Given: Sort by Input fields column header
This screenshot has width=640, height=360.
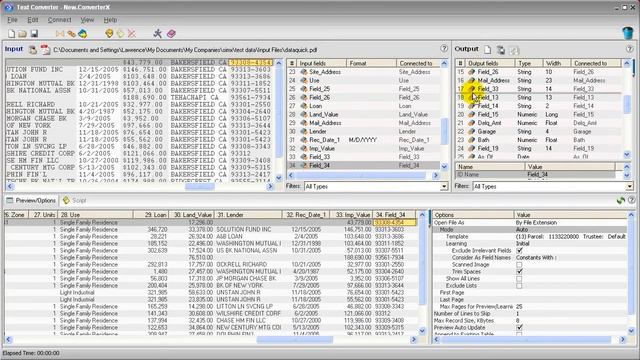Looking at the screenshot, I should click(x=321, y=63).
